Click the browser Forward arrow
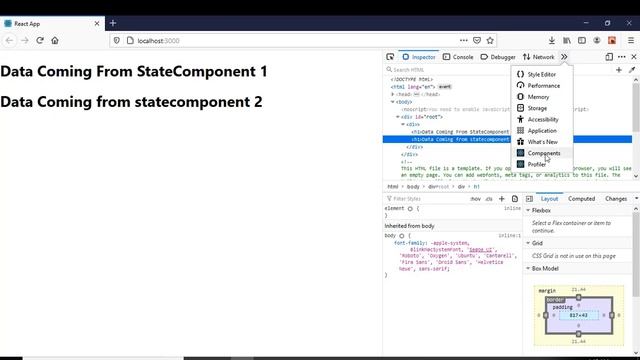The width and height of the screenshot is (640, 360). (x=24, y=40)
